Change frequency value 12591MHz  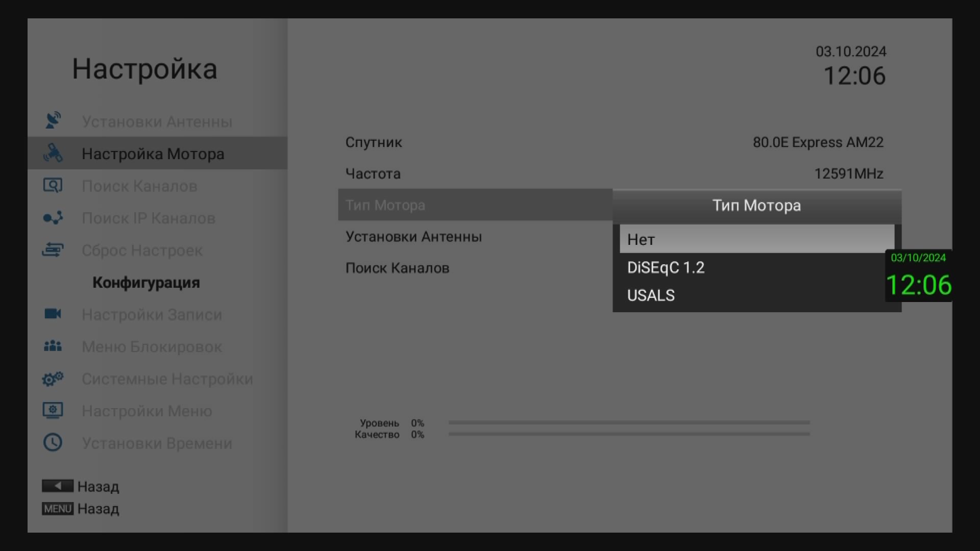point(849,173)
